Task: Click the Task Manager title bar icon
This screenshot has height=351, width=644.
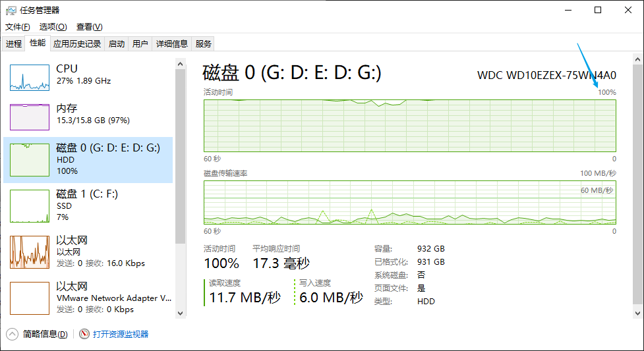Action: click(11, 10)
